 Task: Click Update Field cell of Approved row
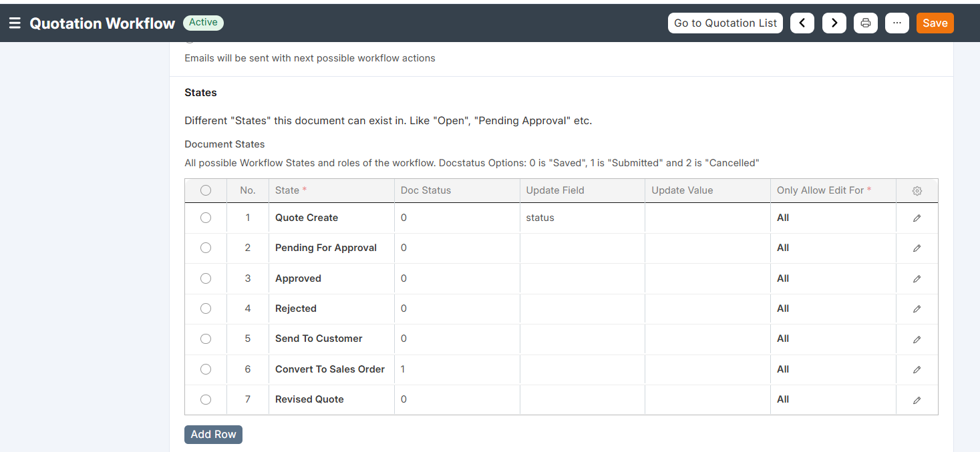582,278
